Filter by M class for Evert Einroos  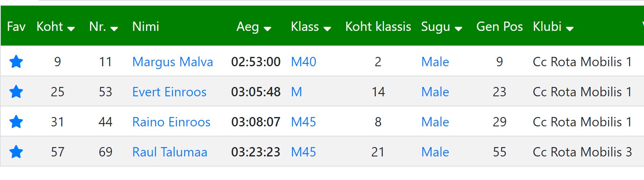click(297, 92)
